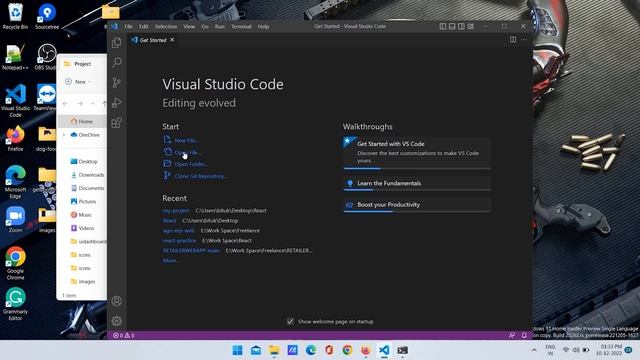Toggle Panel layout icon in title bar

[452, 26]
